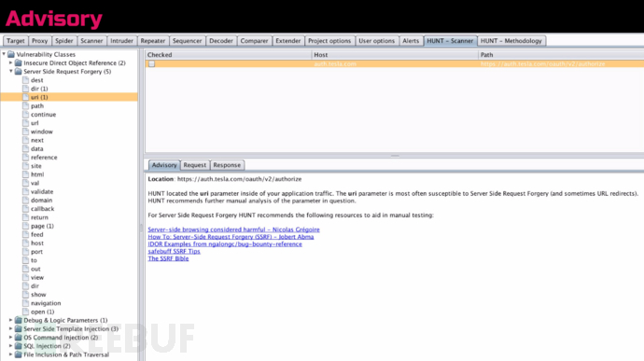Click the OS Command Injection folder icon
644x361 pixels.
pos(18,337)
